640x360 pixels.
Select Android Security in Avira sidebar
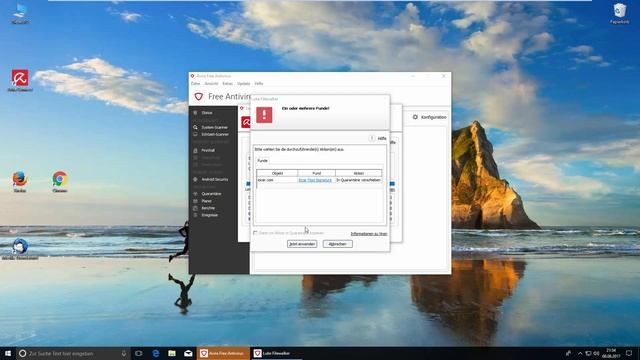[215, 180]
